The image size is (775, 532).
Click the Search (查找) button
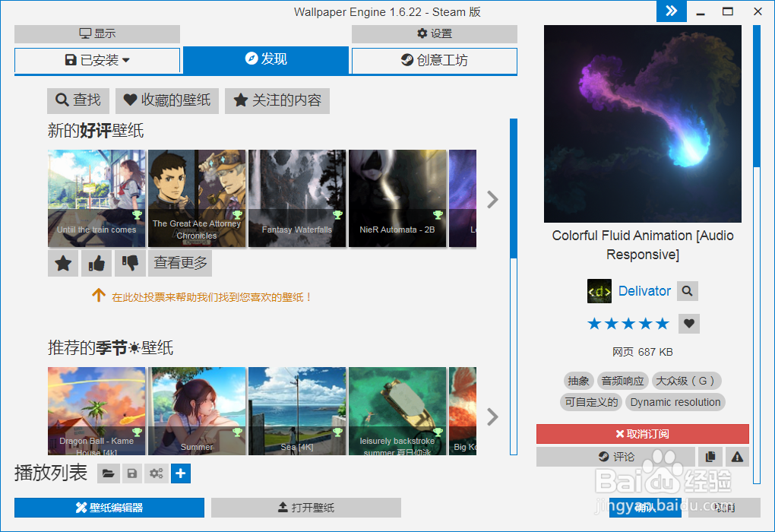(78, 100)
